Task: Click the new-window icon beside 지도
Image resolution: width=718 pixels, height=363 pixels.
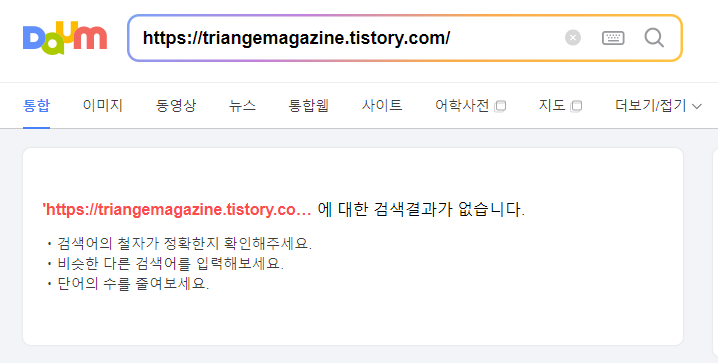Action: [x=576, y=106]
